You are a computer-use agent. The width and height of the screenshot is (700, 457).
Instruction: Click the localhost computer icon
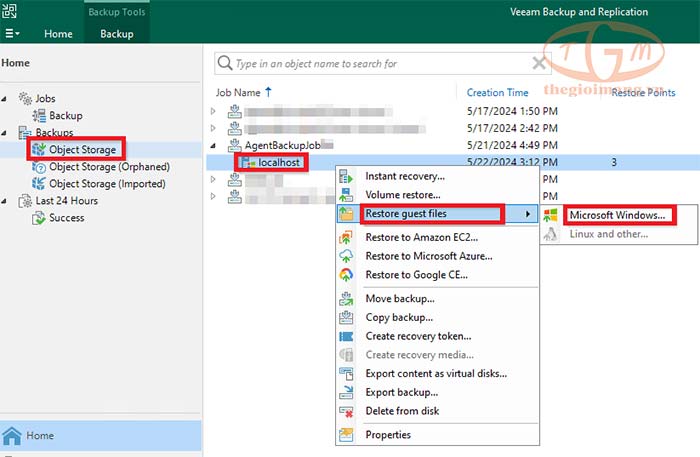point(246,162)
